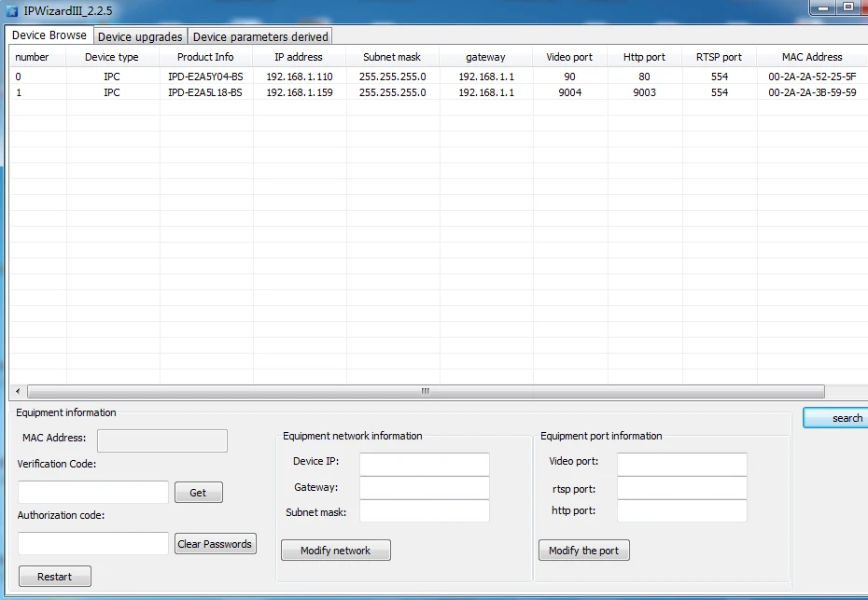
Task: Click the Get verification code button
Action: point(198,492)
